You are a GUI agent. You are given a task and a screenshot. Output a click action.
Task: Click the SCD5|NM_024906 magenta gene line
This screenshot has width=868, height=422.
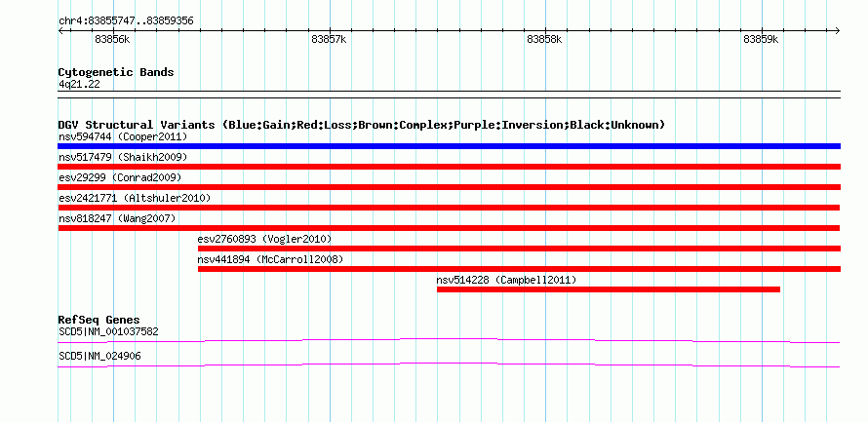[449, 365]
